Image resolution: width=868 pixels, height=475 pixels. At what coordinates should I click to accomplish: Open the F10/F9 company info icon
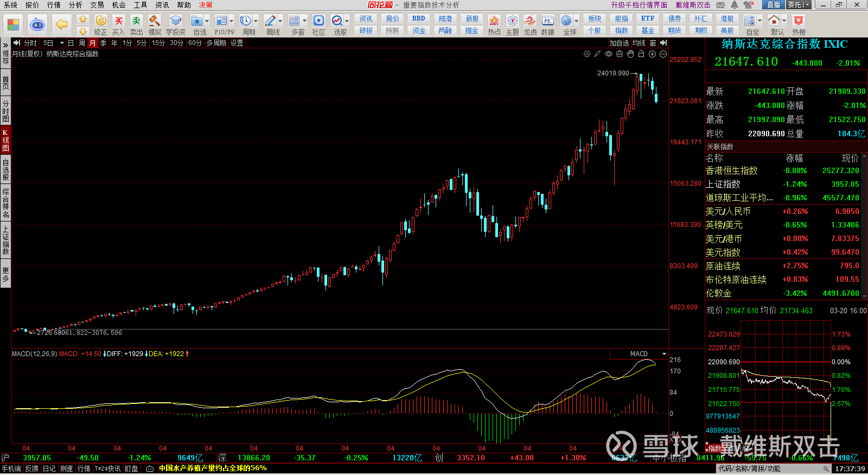coord(221,21)
